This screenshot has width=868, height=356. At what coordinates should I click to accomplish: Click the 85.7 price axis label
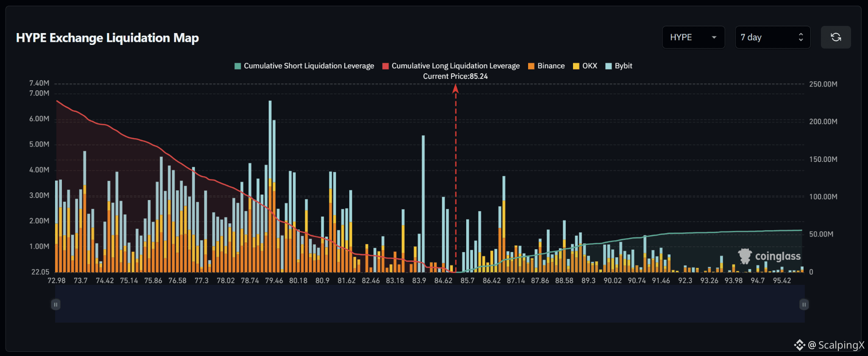click(467, 281)
